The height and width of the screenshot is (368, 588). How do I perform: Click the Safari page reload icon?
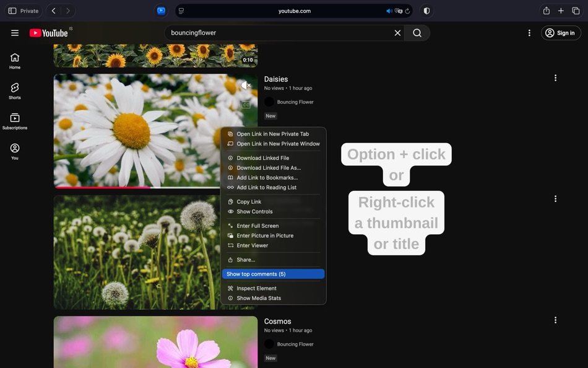click(407, 11)
